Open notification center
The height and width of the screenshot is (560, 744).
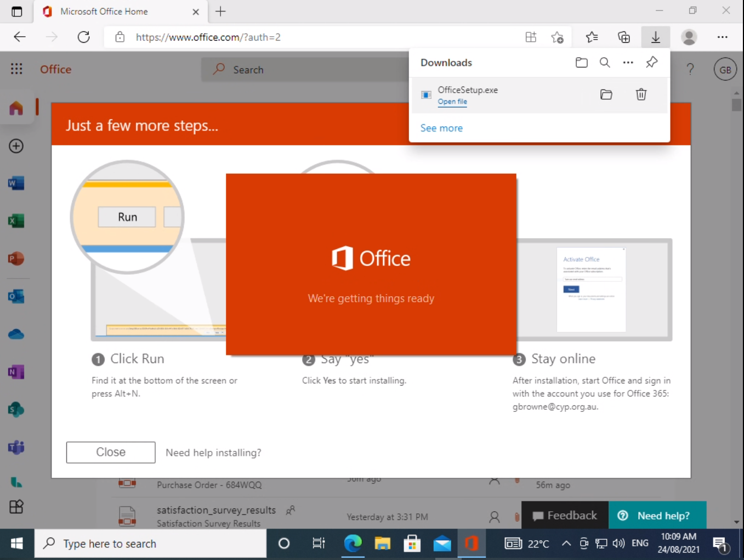click(720, 544)
